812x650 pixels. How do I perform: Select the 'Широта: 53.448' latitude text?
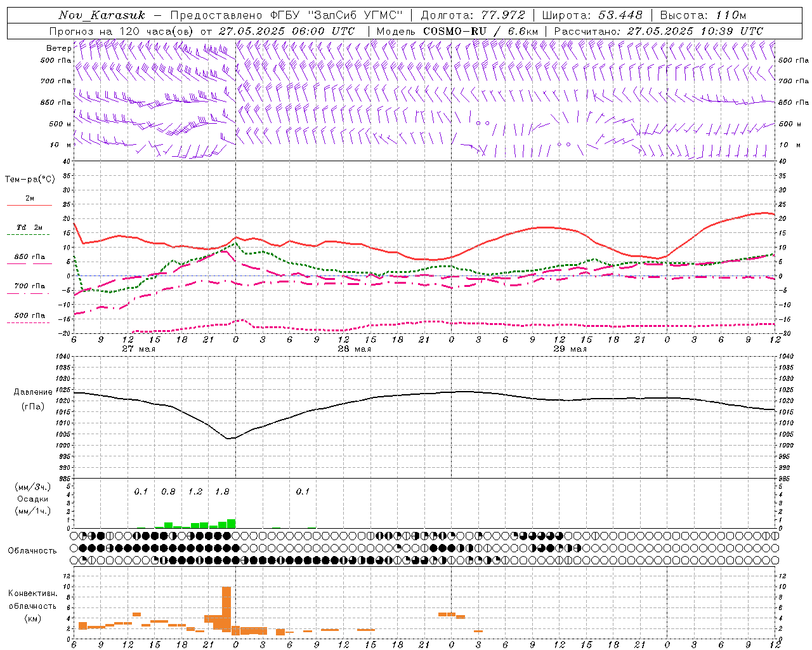pos(592,15)
